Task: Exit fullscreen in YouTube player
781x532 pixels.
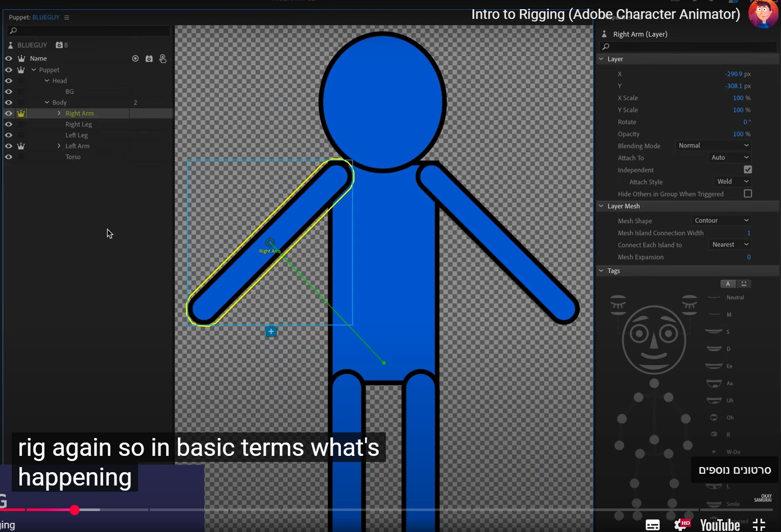Action: pyautogui.click(x=759, y=525)
